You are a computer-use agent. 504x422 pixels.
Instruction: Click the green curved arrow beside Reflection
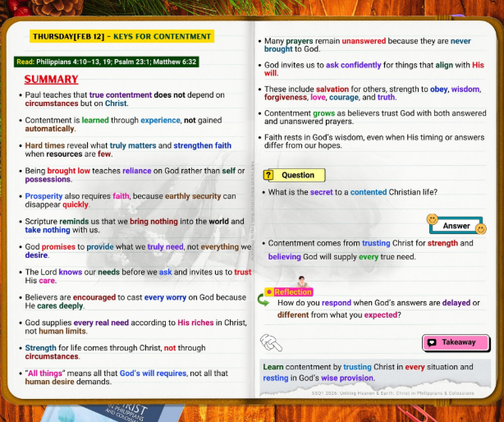click(x=263, y=300)
